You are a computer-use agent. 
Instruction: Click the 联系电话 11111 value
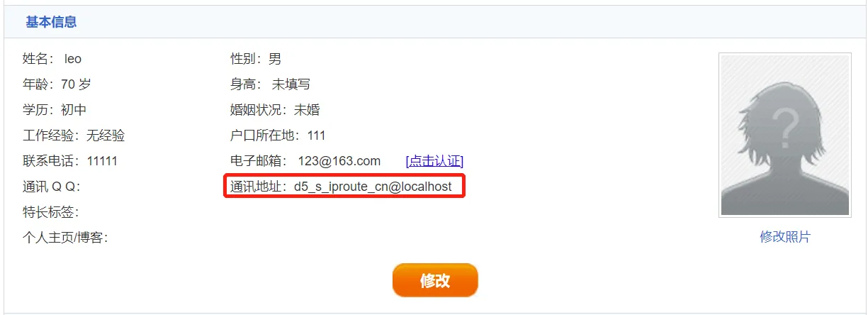[102, 161]
